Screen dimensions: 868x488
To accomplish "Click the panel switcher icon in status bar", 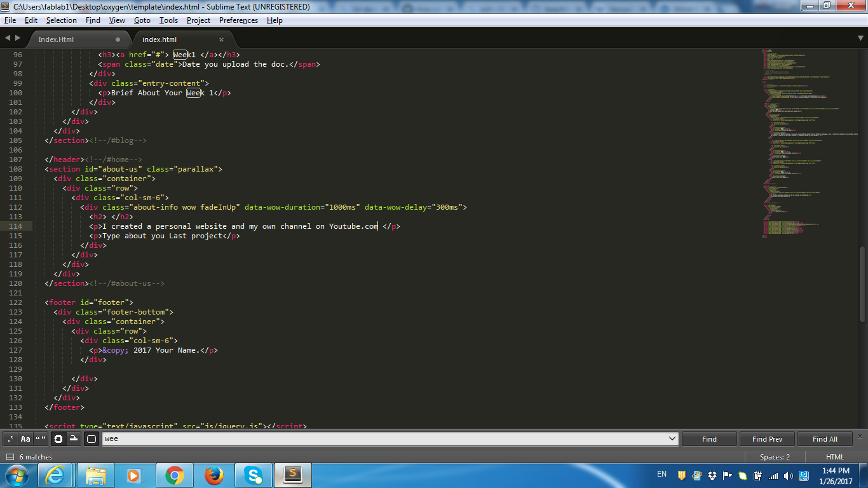I will click(x=10, y=457).
